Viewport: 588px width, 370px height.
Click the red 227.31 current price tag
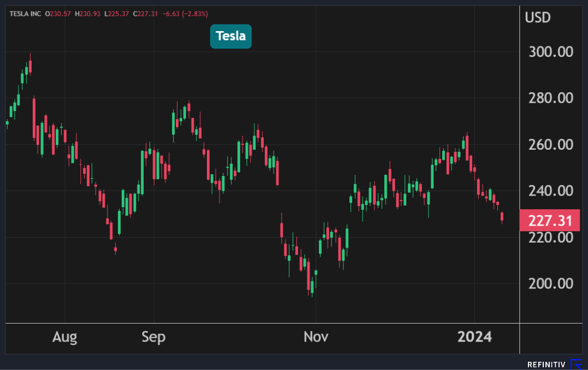pyautogui.click(x=549, y=220)
